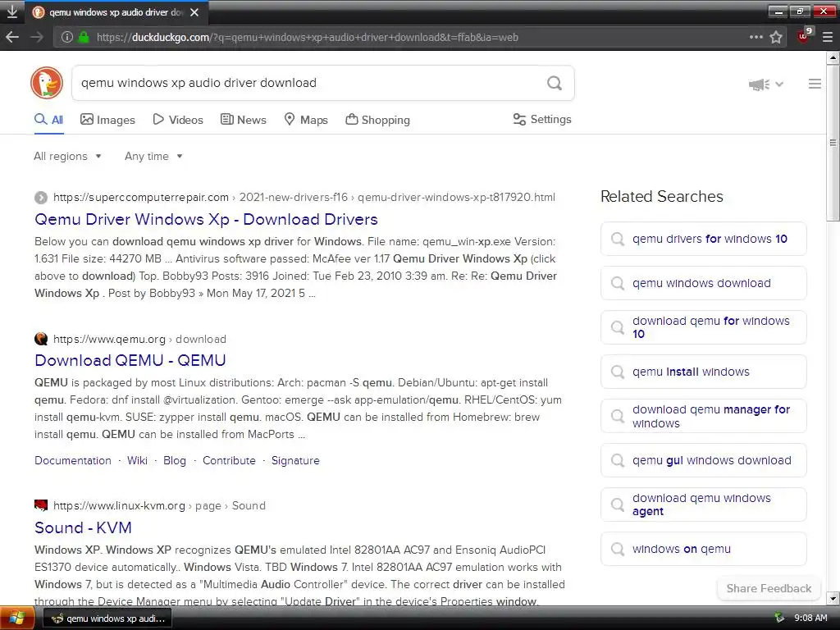Click the green padlock icon

click(x=83, y=37)
